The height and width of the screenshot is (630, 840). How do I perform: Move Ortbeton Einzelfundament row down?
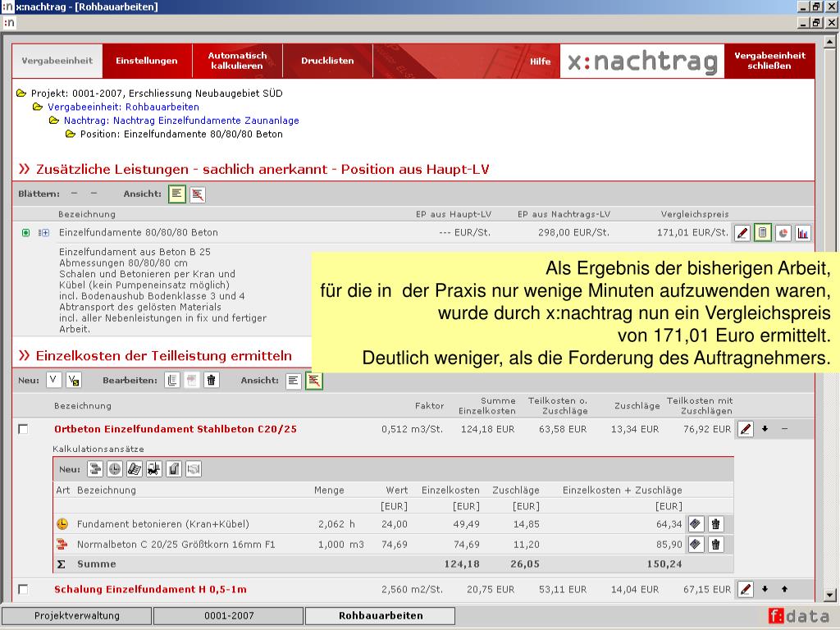click(x=765, y=429)
